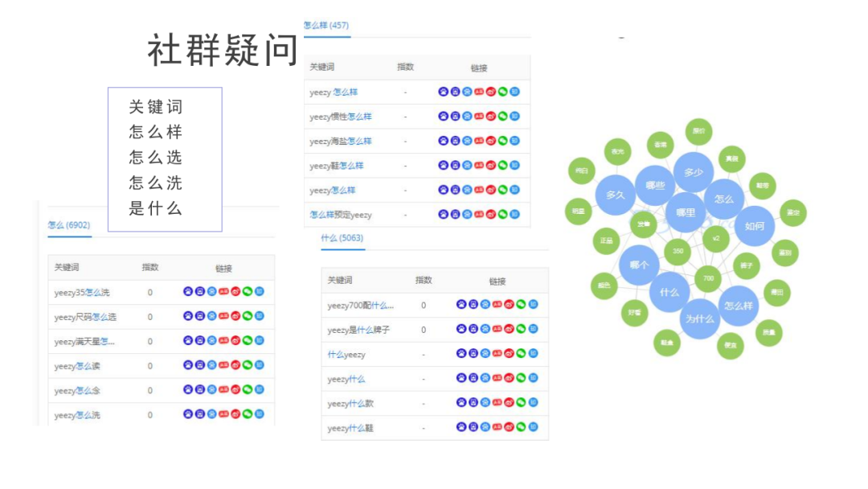Click 指数 header in the 什么 table
This screenshot has width=868, height=489.
point(424,280)
